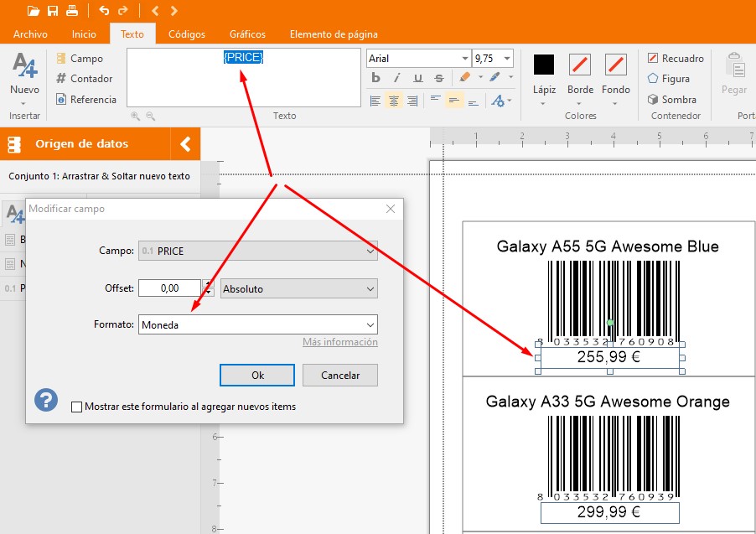The image size is (756, 534).
Task: Switch to the Códigos ribbon tab
Action: point(186,34)
